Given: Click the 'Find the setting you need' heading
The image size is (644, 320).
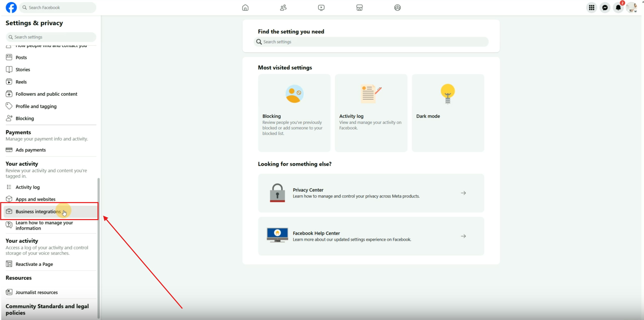Looking at the screenshot, I should (291, 31).
